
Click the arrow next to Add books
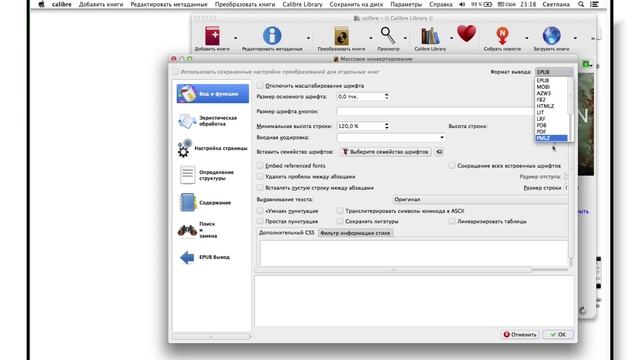tap(236, 38)
